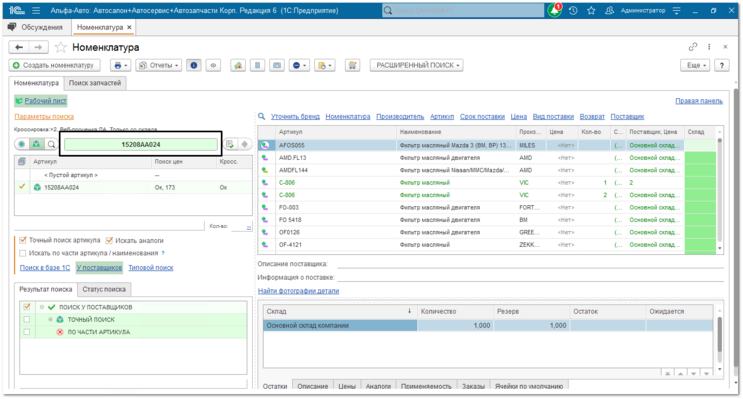Expand ТОЧНЫЙ ПОИСК tree node
Image resolution: width=743 pixels, height=399 pixels.
click(50, 319)
